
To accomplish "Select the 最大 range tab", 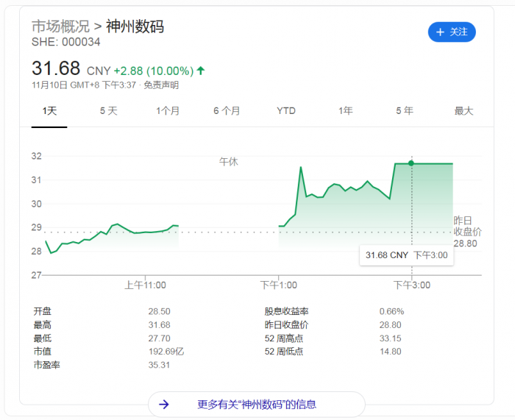I will [x=464, y=111].
